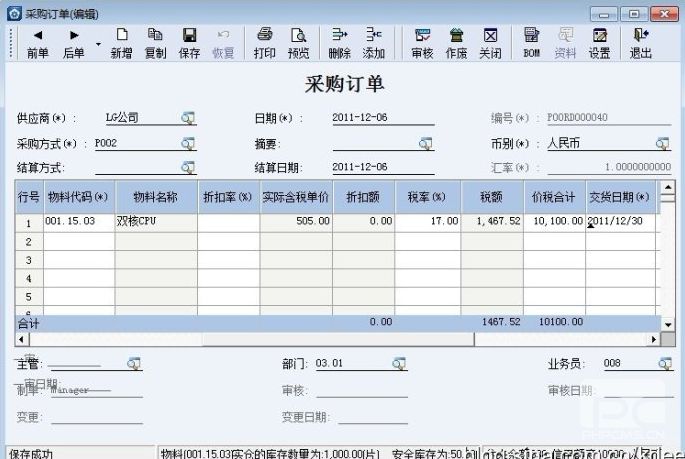Click the 复制 (Copy) toolbar icon
The width and height of the screenshot is (685, 459).
(x=155, y=42)
